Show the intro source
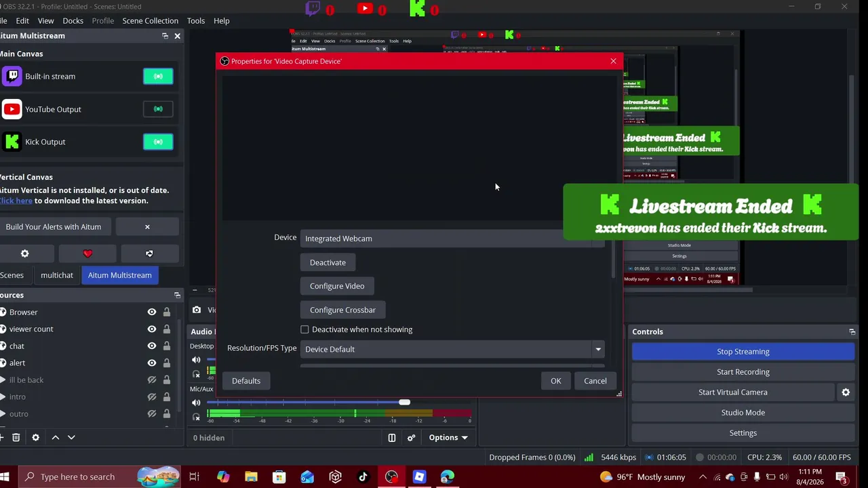Image resolution: width=868 pixels, height=488 pixels. pos(151,397)
